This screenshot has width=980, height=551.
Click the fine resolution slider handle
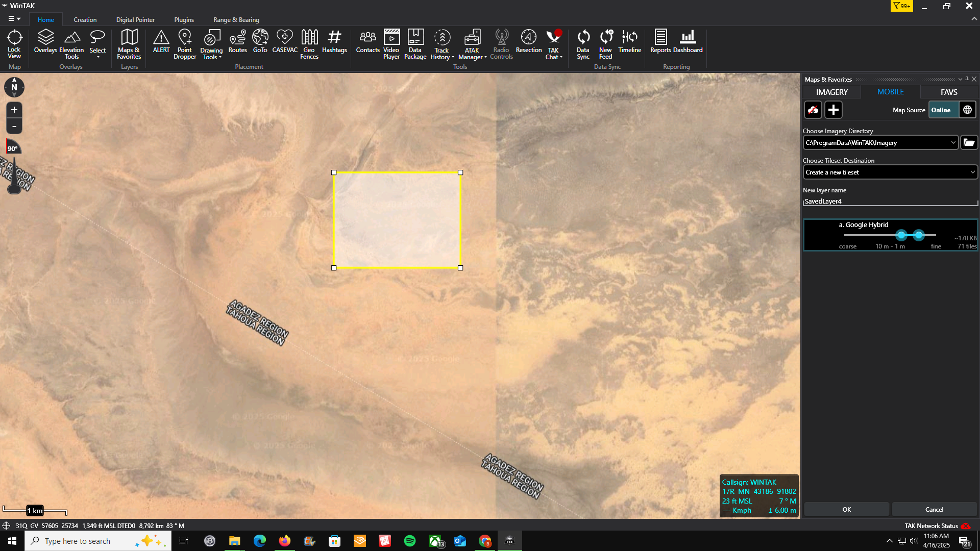919,235
